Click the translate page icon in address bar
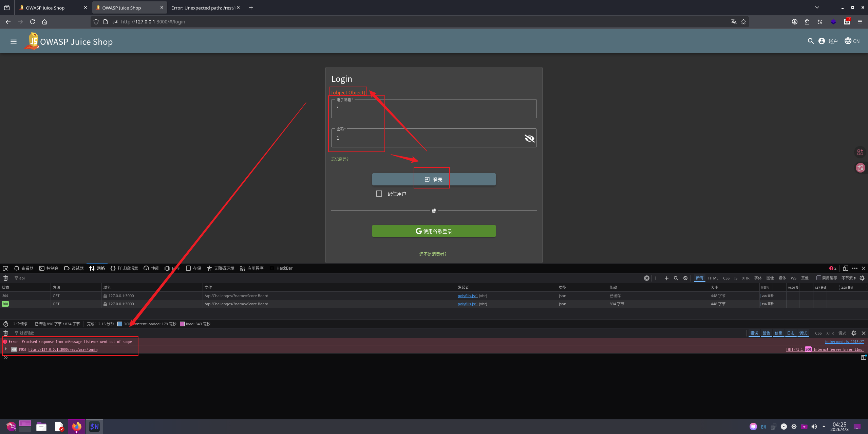Screen dimensions: 868x434 (734, 22)
